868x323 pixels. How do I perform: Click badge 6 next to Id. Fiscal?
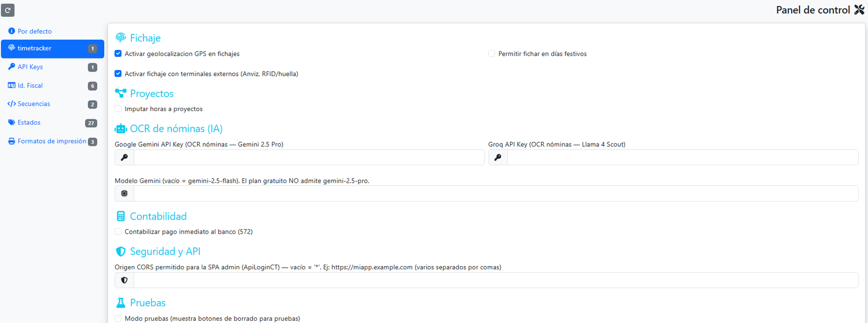coord(93,86)
